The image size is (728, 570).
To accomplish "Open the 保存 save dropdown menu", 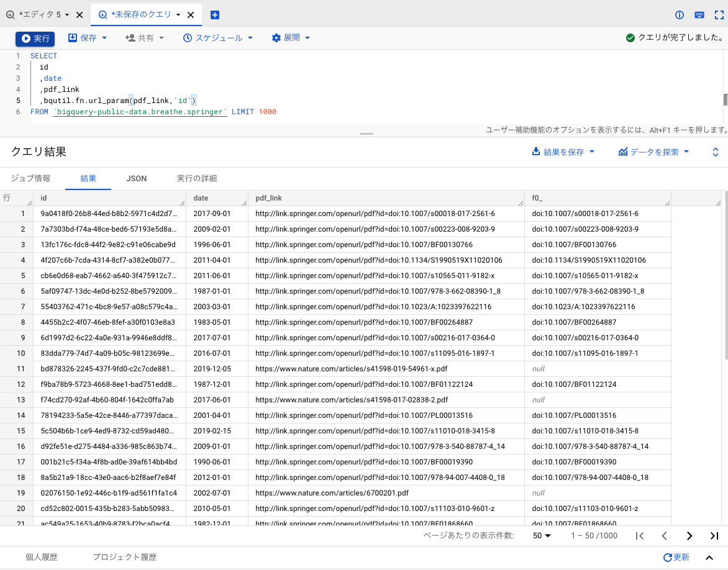I will pos(86,37).
